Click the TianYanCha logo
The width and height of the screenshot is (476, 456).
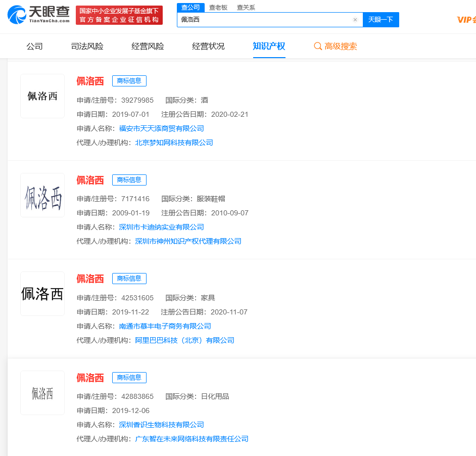click(x=38, y=15)
